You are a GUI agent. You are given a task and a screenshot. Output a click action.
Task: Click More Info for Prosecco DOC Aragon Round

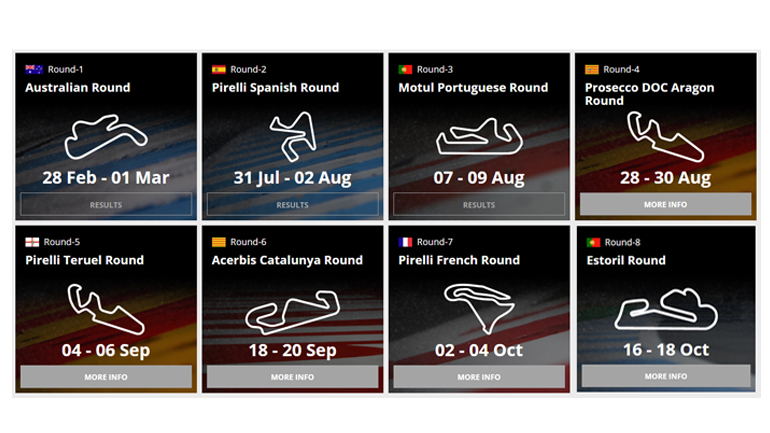point(665,204)
